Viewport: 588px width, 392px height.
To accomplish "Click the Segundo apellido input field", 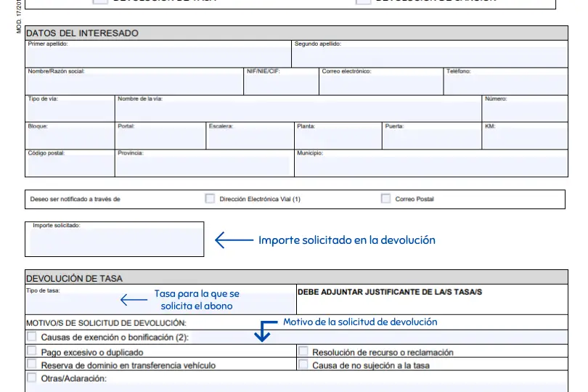I will pyautogui.click(x=430, y=57).
